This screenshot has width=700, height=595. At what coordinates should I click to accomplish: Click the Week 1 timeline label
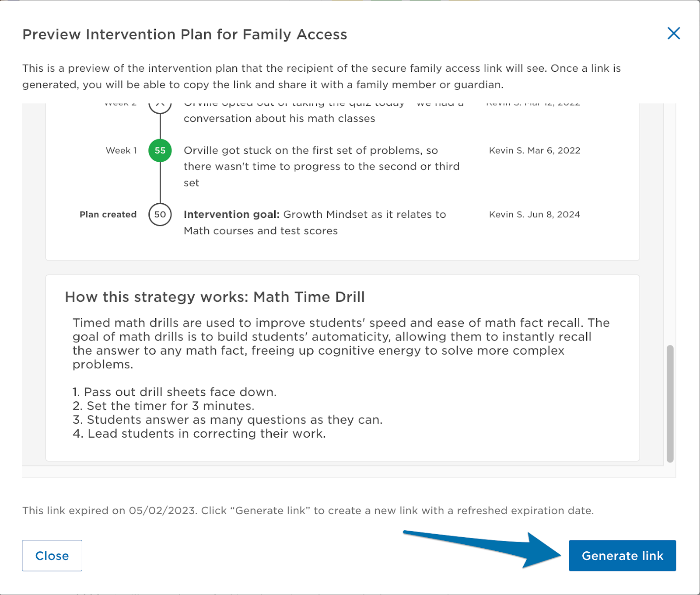[121, 150]
